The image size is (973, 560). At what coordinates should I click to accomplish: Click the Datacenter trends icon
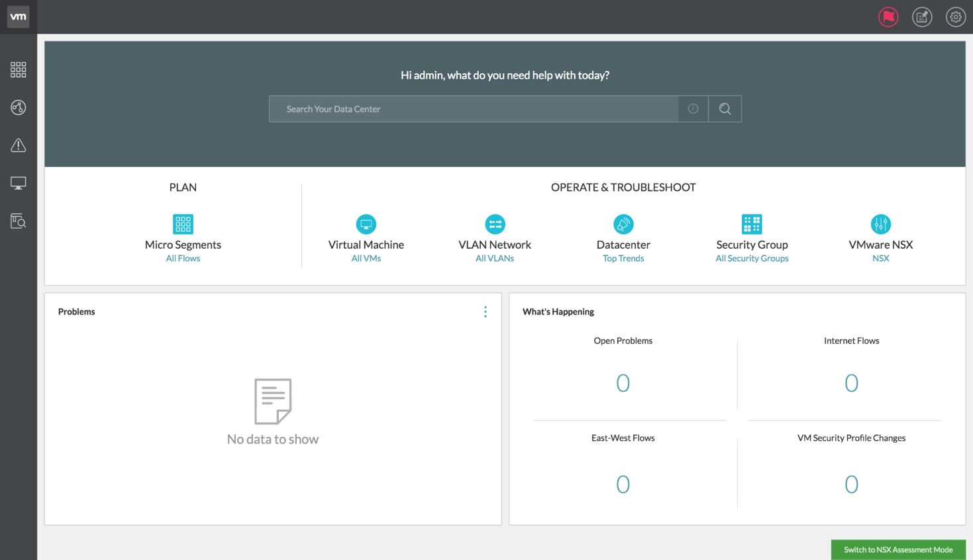[623, 224]
